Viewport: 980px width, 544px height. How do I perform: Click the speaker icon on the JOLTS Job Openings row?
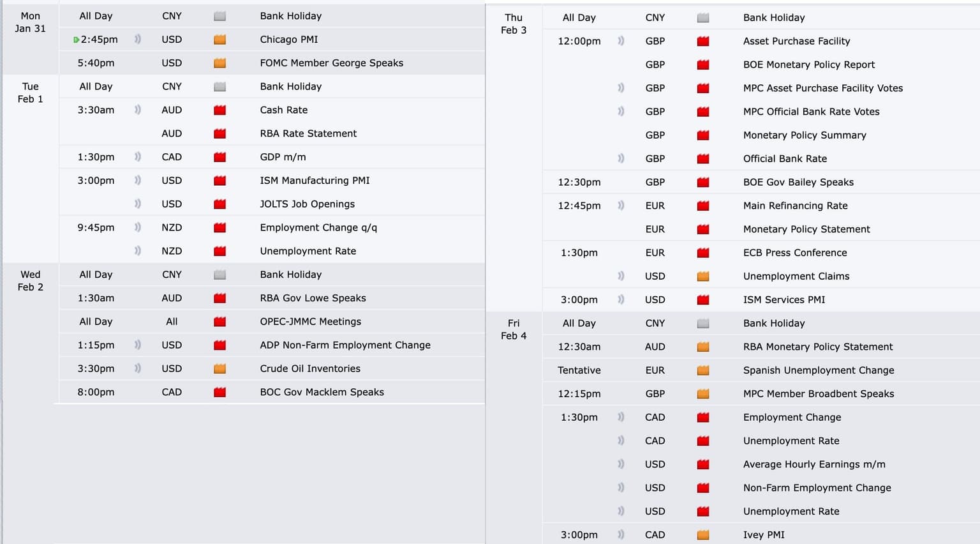137,204
